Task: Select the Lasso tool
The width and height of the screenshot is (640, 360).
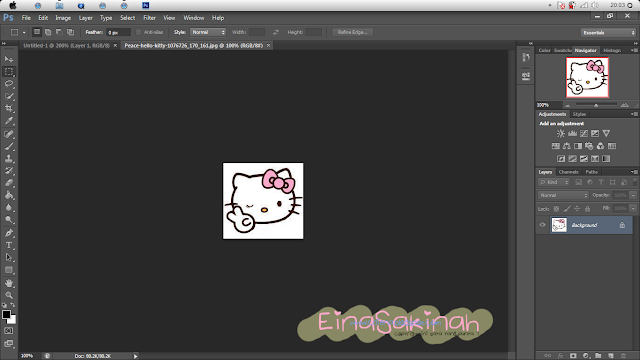Action: click(9, 84)
